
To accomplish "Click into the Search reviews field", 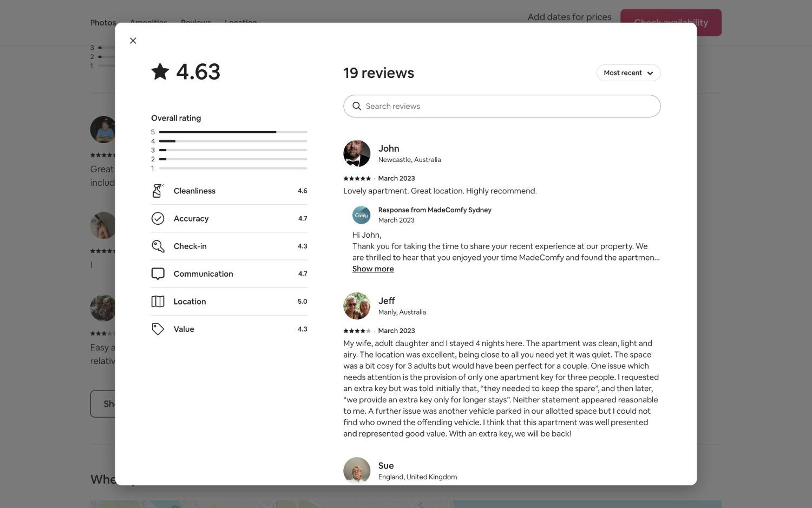I will tap(502, 106).
